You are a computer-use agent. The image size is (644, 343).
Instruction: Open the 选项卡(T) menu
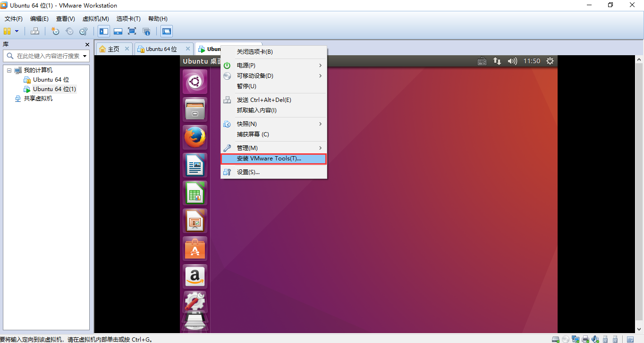[128, 19]
